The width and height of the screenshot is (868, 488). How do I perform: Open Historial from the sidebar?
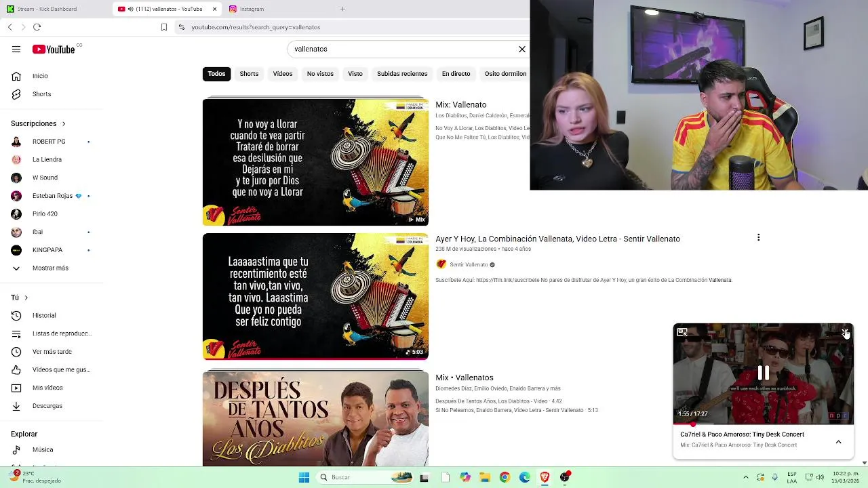coord(44,315)
